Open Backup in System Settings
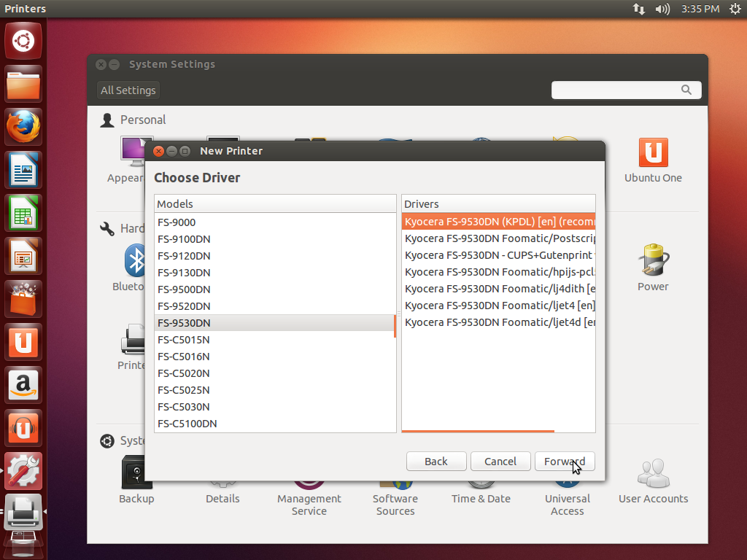747x560 pixels. tap(136, 480)
